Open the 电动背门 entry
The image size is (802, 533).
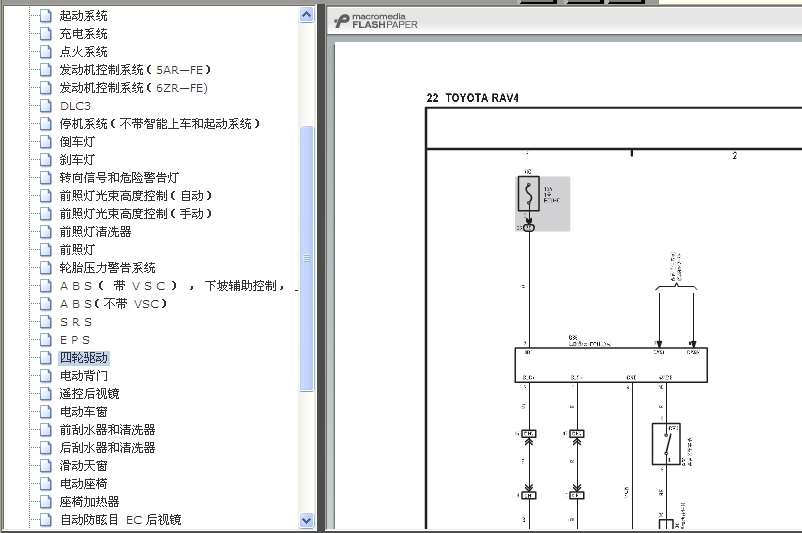point(83,375)
